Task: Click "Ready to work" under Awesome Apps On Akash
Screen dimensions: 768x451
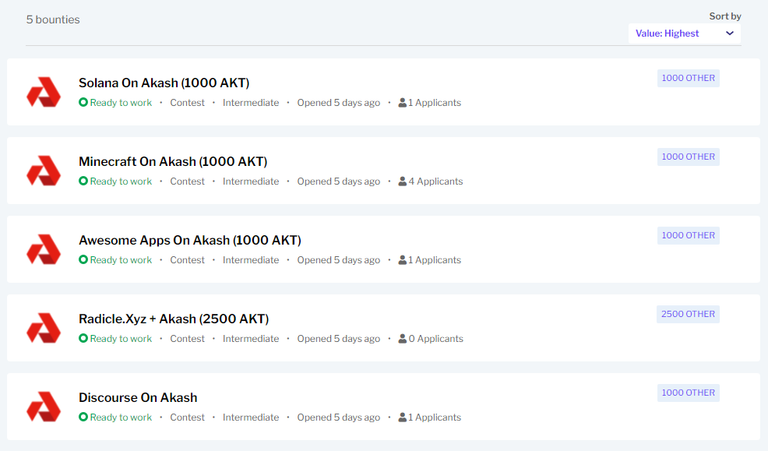Action: (x=121, y=260)
